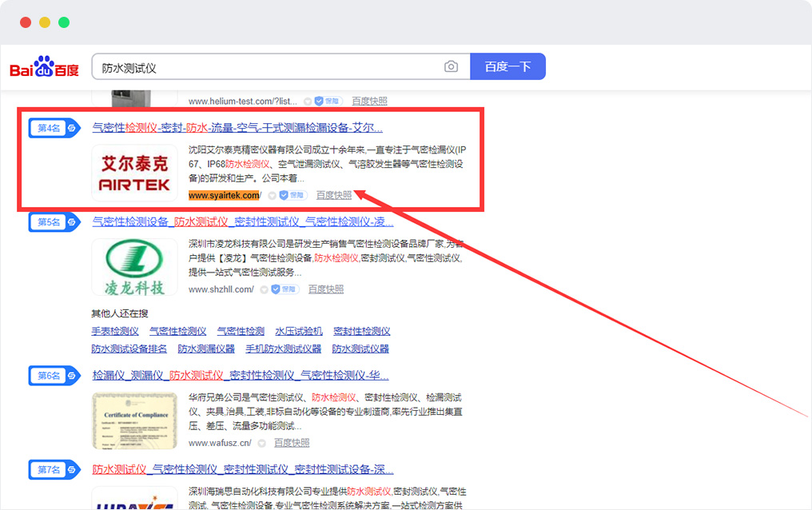Open the 华府 检漏仪_测漏仪 result title
812x510 pixels.
click(241, 375)
